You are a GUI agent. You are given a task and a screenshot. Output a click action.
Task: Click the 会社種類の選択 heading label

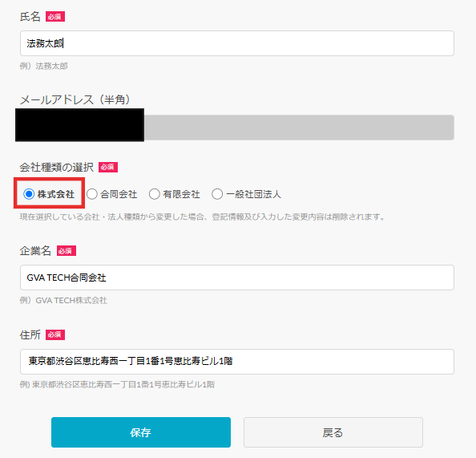57,167
